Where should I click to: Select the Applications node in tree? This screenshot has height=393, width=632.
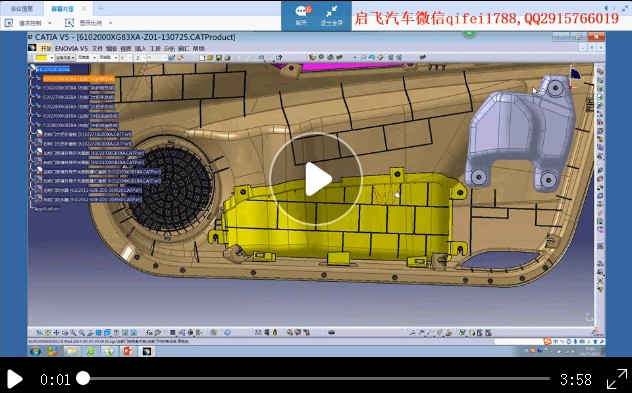coord(48,209)
